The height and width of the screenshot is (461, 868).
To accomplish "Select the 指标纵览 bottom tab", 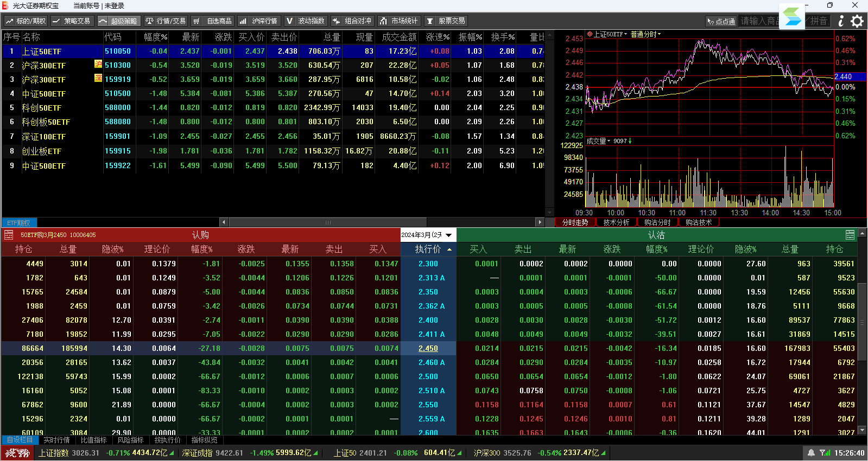I will pyautogui.click(x=204, y=440).
